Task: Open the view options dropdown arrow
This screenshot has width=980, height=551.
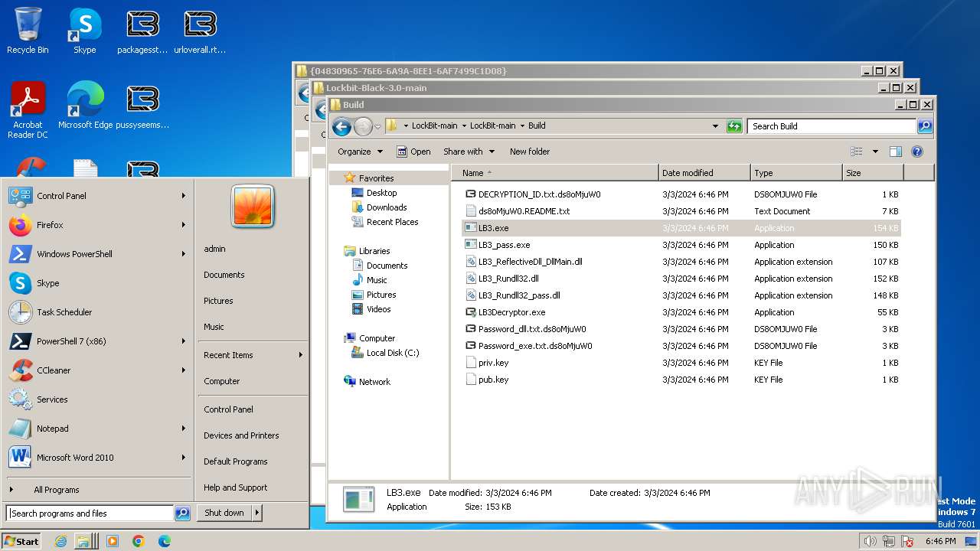Action: (875, 152)
